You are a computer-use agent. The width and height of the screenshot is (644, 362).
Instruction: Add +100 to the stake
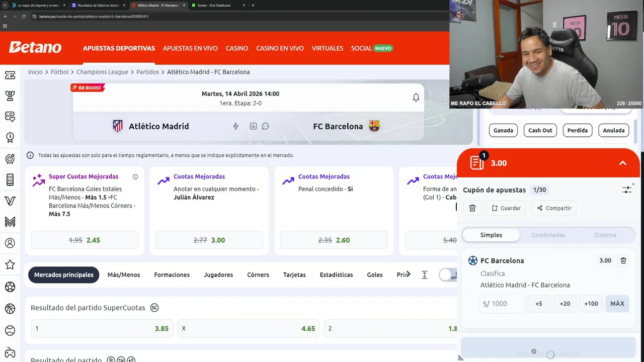(591, 304)
